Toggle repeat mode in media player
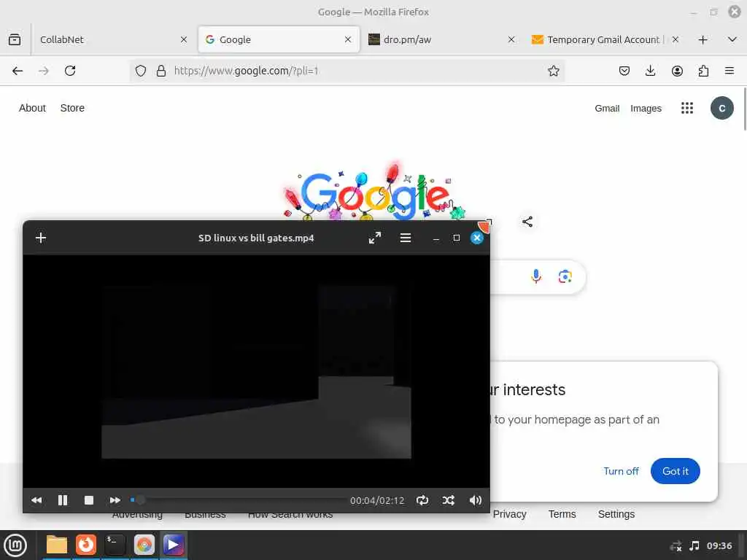 [x=422, y=500]
